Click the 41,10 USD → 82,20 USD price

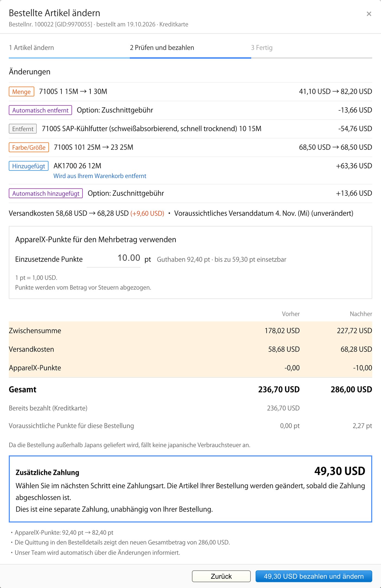(336, 92)
